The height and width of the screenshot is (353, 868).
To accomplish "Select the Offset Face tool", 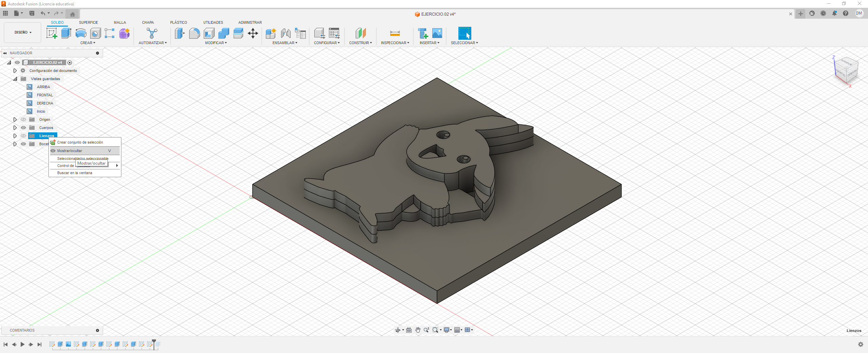I will click(x=238, y=33).
